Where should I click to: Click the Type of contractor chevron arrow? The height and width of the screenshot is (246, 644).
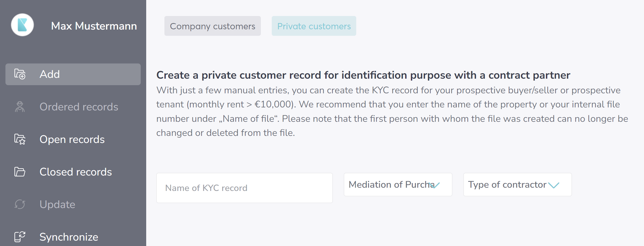tap(554, 185)
